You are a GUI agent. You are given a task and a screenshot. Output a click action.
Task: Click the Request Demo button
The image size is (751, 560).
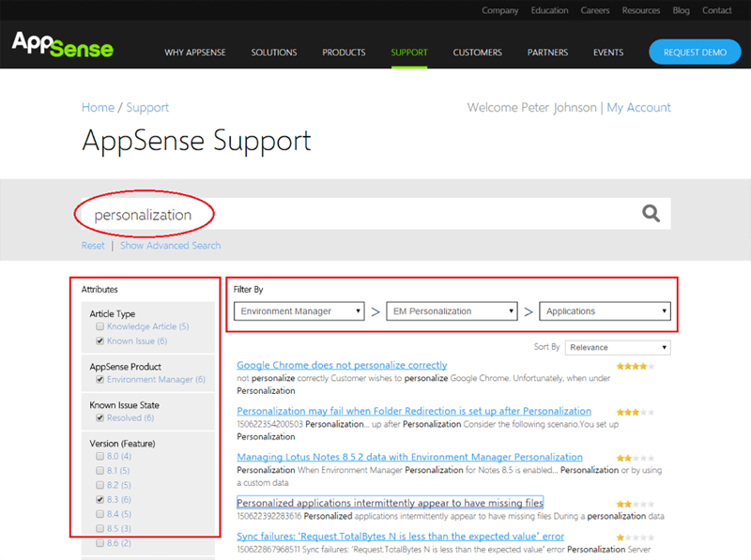[x=695, y=53]
